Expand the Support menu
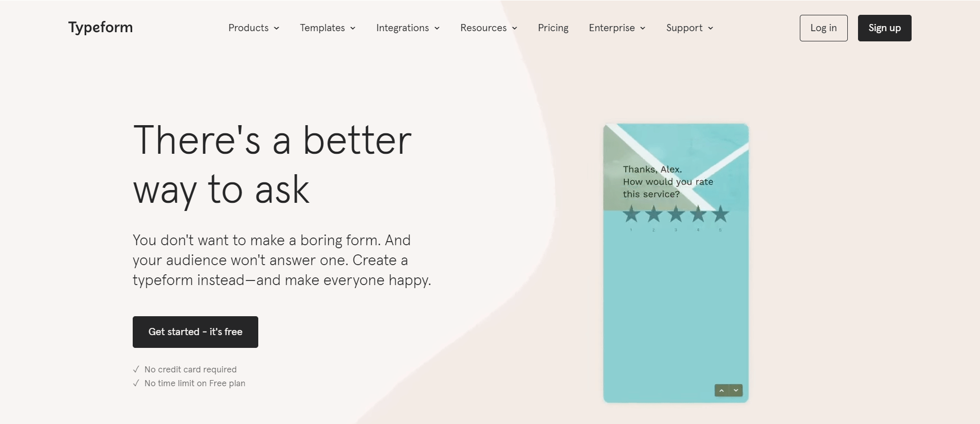Viewport: 980px width, 424px height. click(689, 28)
